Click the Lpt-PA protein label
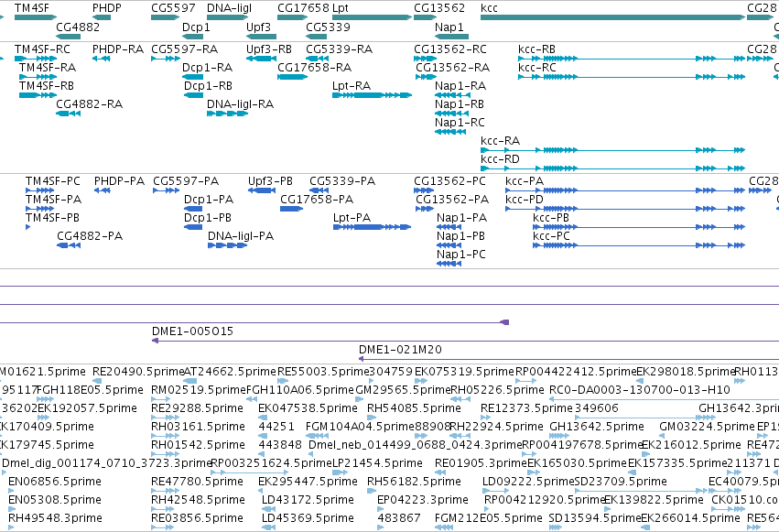779x532 pixels. click(352, 218)
